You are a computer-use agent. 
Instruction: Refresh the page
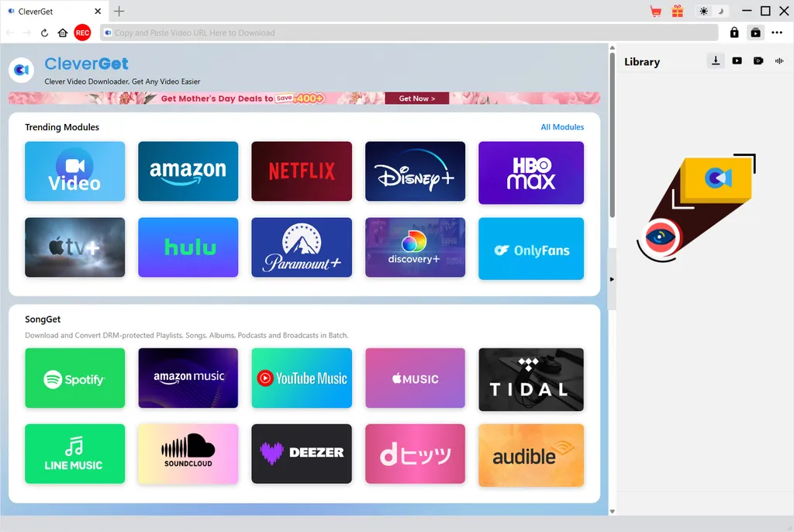44,33
